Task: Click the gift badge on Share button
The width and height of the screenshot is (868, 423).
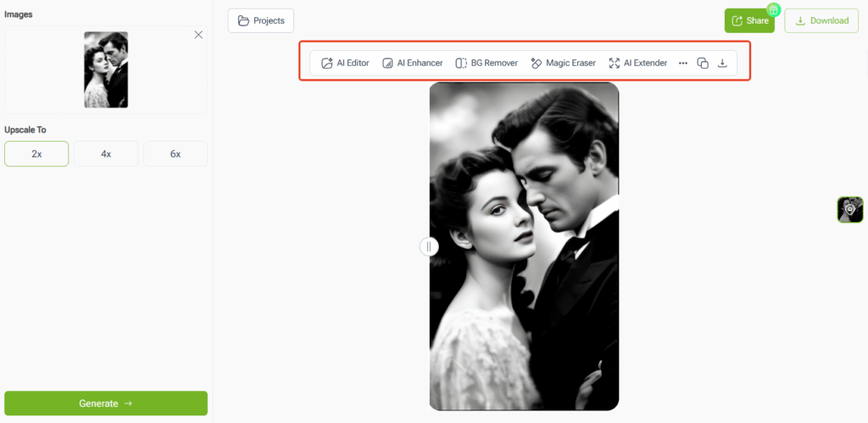Action: click(773, 9)
